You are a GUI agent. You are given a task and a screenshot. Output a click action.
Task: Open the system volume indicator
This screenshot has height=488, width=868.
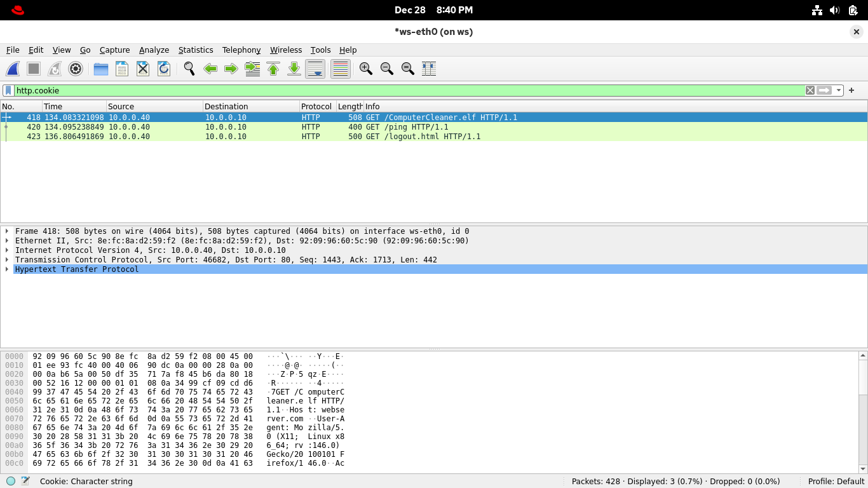point(835,10)
